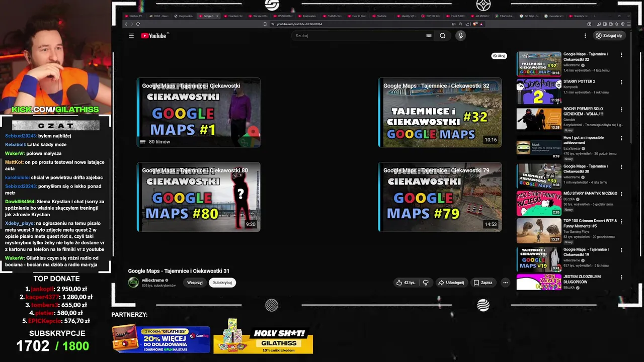Open TOP 100 Crimson Desert video thumbnail

(x=539, y=231)
